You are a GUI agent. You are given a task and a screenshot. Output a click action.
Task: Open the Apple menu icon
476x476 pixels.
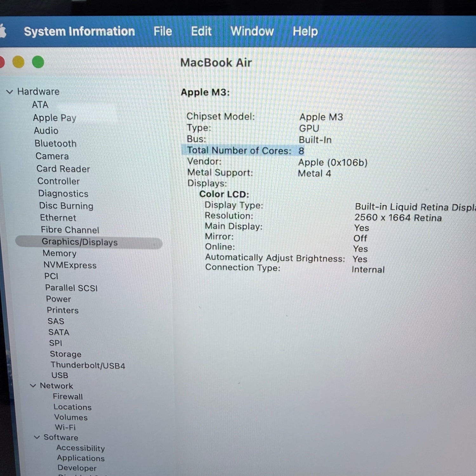[3, 32]
